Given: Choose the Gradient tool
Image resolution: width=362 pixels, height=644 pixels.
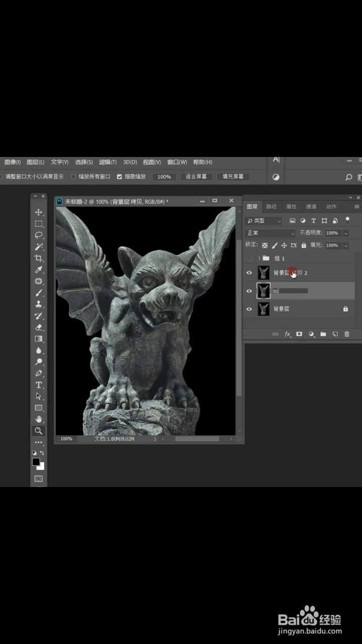Looking at the screenshot, I should (39, 339).
